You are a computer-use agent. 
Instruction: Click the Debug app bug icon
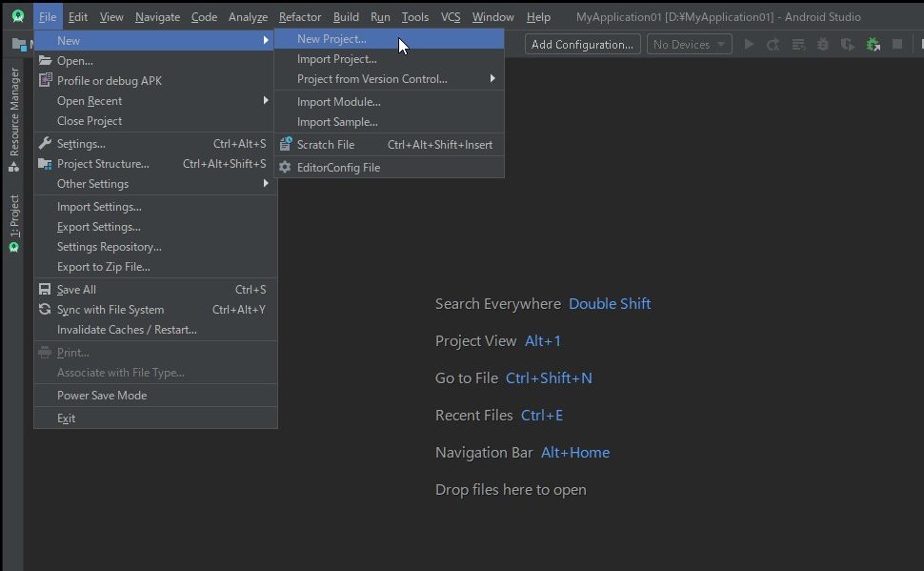(x=823, y=45)
